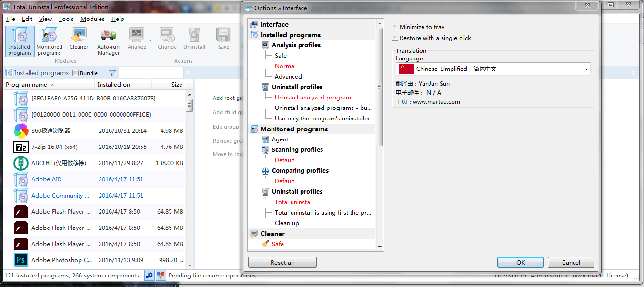Click the options tree vertical scrollbar

(380, 86)
